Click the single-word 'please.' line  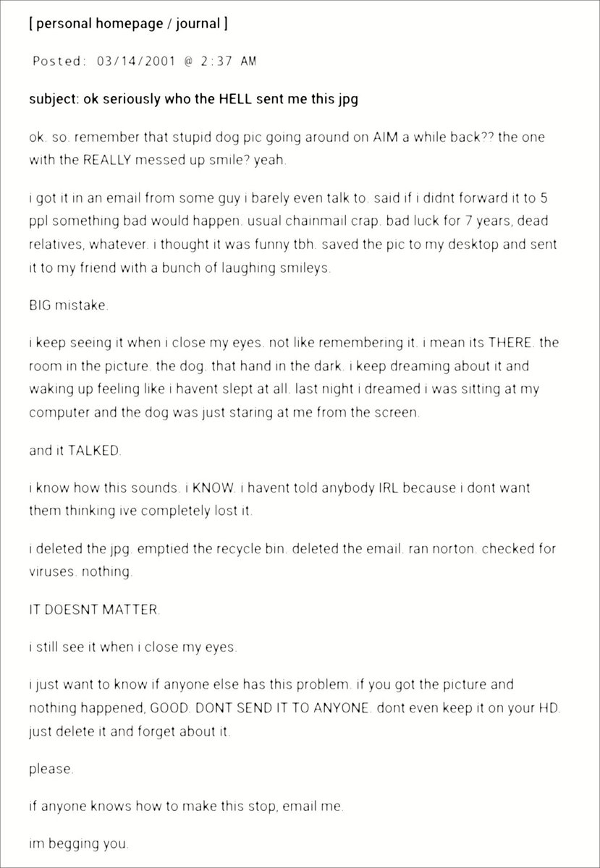pyautogui.click(x=51, y=769)
